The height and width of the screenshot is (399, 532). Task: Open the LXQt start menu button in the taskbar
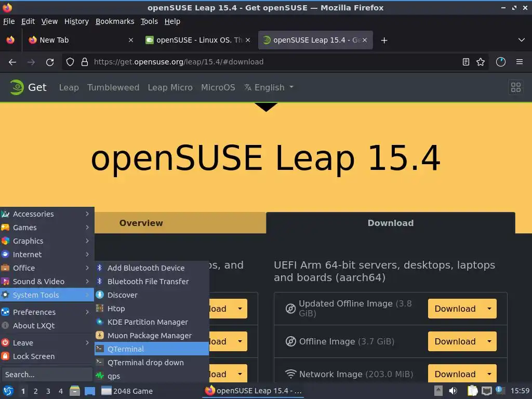tap(8, 391)
